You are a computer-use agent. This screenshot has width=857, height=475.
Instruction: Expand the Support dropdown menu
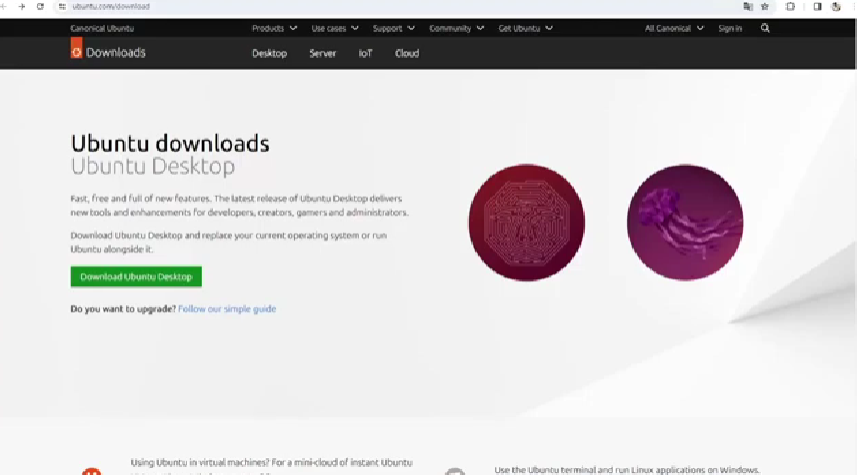click(394, 28)
